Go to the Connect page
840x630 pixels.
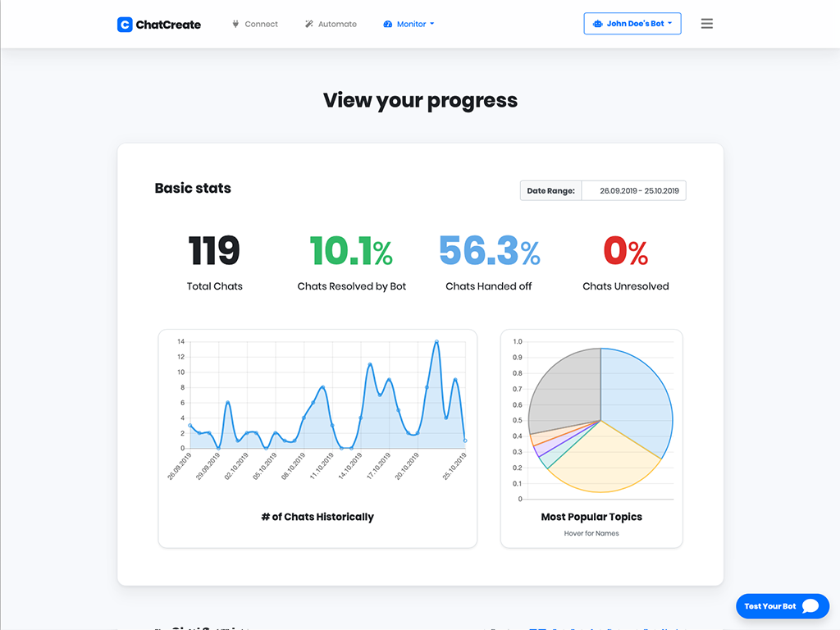click(x=261, y=24)
